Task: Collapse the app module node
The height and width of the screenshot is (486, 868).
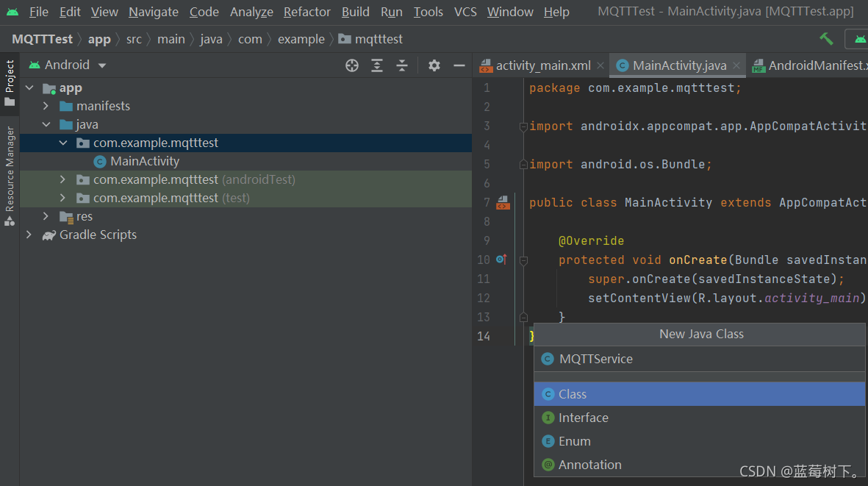Action: [30, 88]
